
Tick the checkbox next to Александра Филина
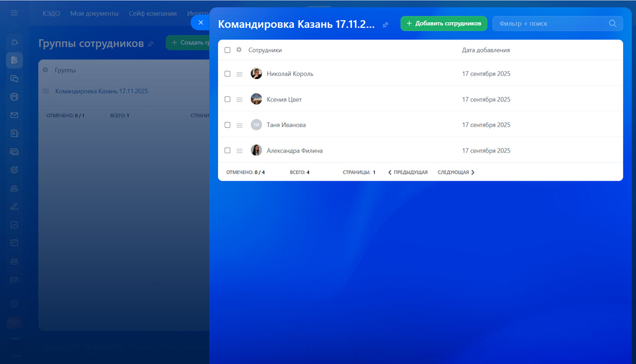coord(228,150)
